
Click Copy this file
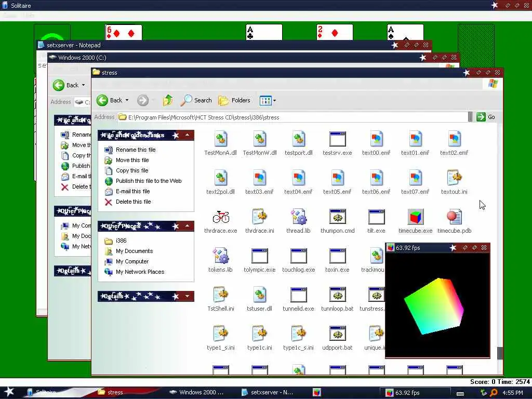[x=132, y=170]
